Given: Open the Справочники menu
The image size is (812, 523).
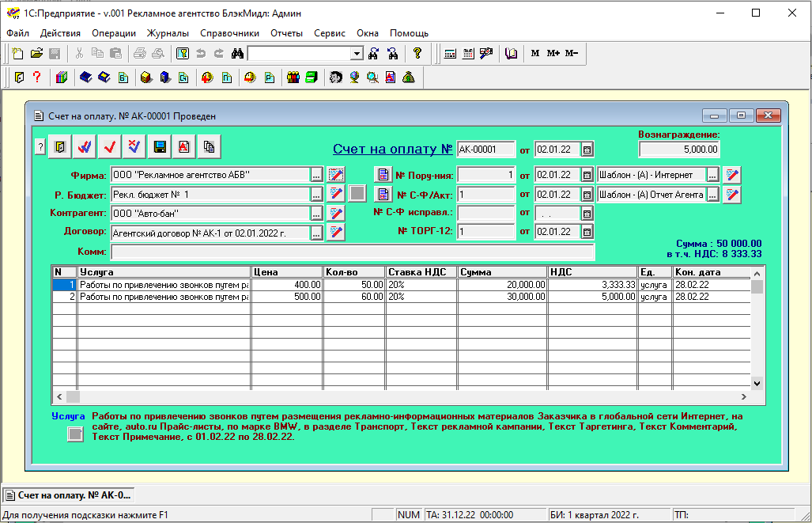Looking at the screenshot, I should point(229,33).
